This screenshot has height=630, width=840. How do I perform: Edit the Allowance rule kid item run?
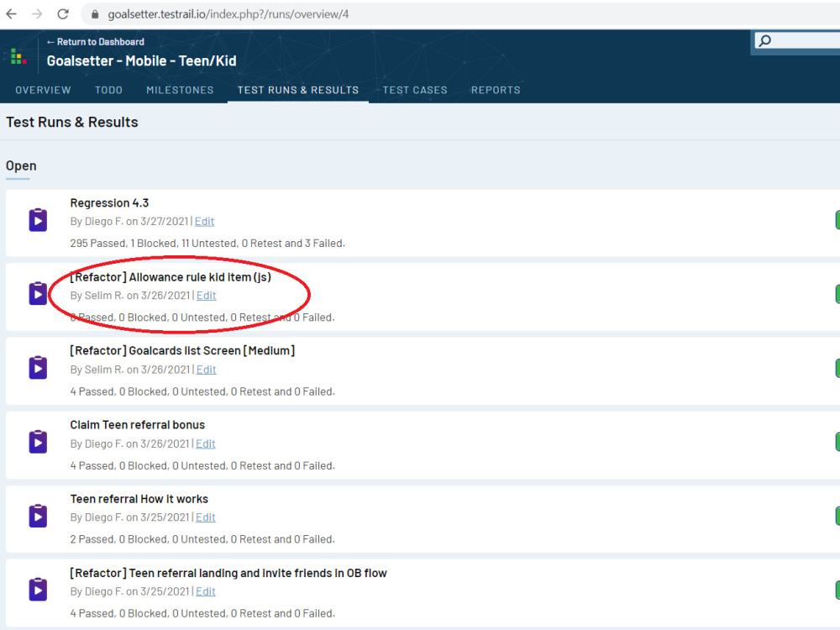207,295
